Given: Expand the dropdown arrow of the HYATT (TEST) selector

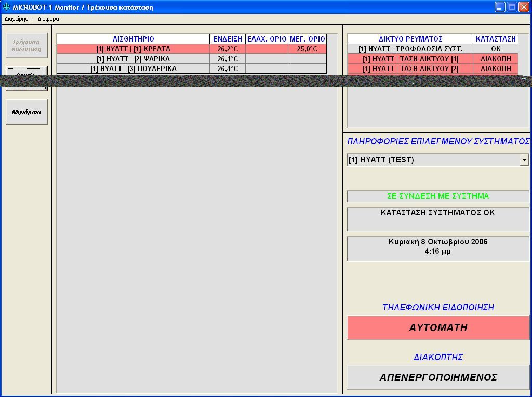Looking at the screenshot, I should [524, 160].
